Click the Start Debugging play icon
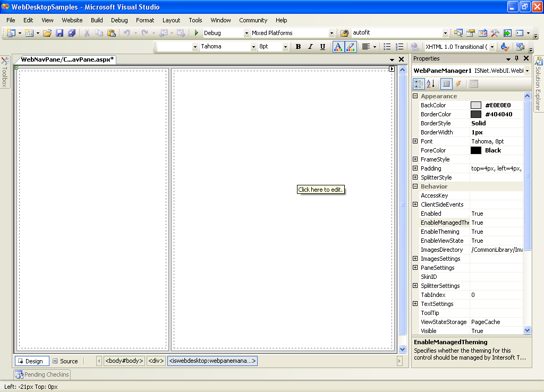The height and width of the screenshot is (392, 544). coord(197,33)
